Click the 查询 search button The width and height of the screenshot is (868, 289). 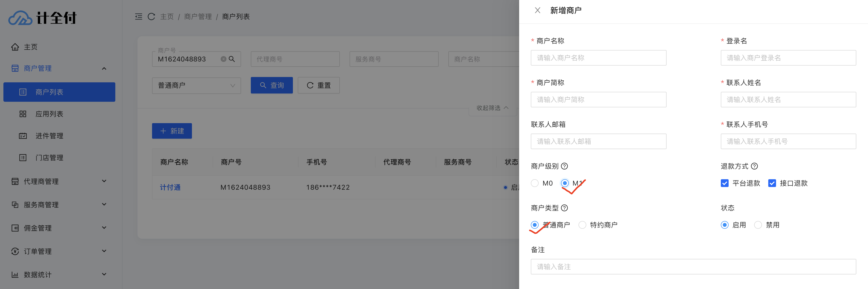point(271,85)
